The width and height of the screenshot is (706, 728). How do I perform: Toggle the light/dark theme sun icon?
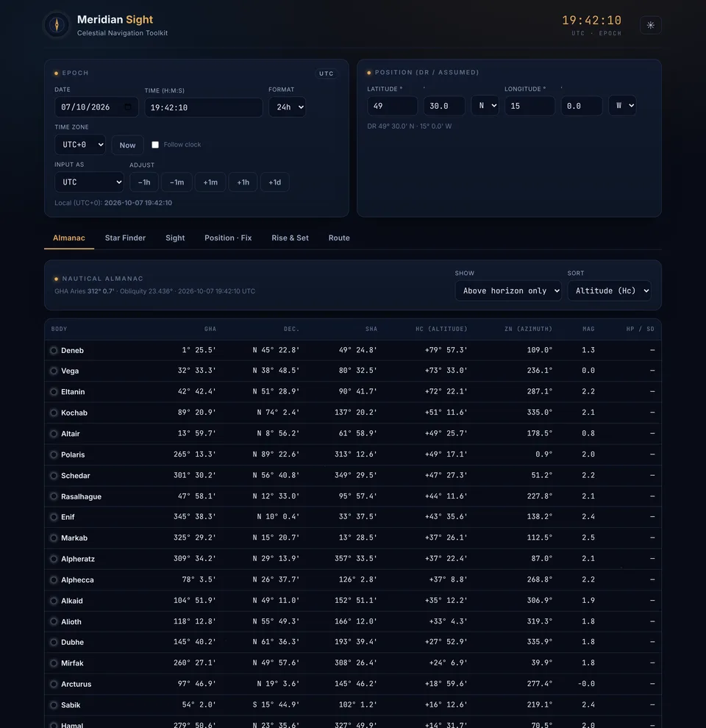tap(650, 25)
